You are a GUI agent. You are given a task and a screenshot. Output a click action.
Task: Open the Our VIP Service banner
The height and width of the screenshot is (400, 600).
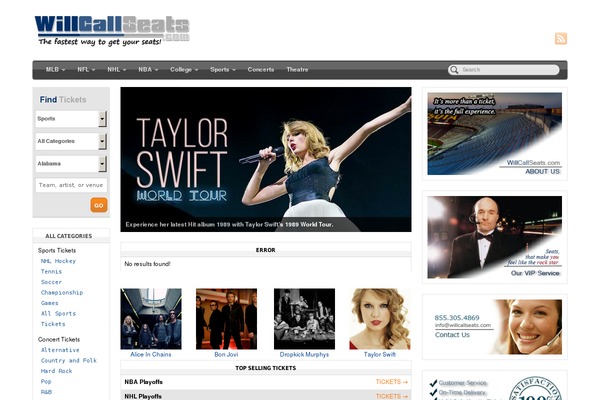coord(495,237)
